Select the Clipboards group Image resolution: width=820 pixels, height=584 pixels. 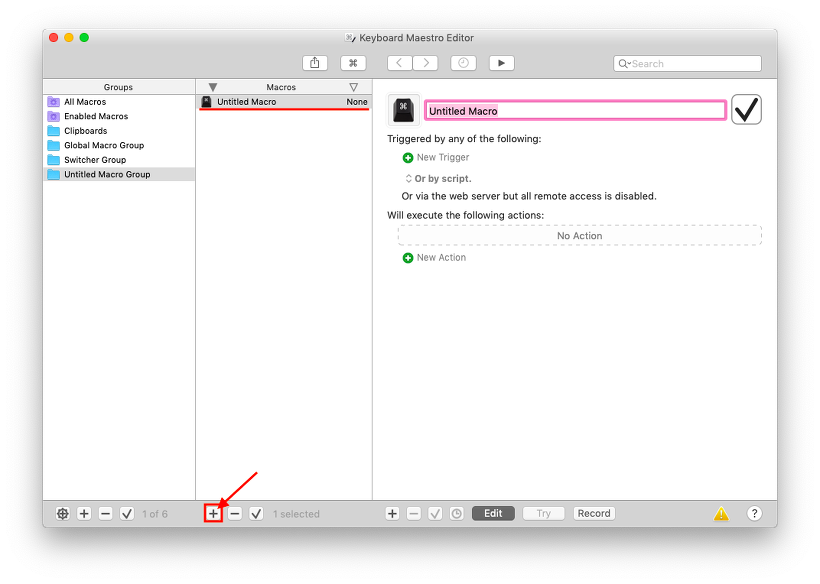pyautogui.click(x=119, y=131)
